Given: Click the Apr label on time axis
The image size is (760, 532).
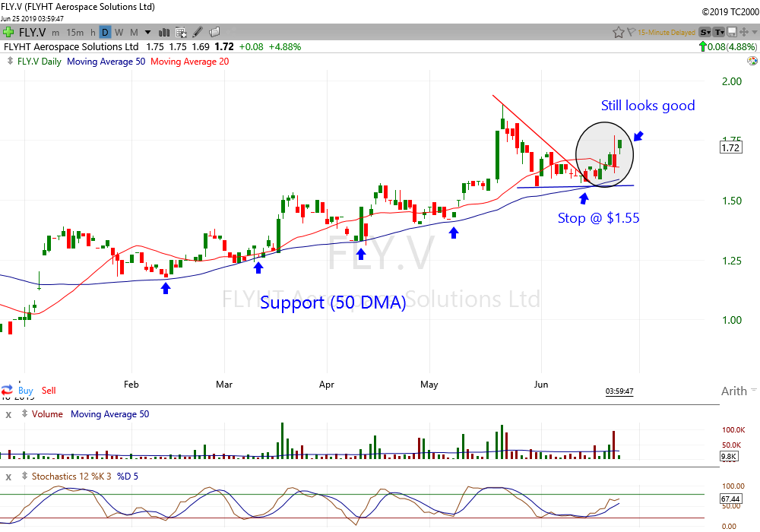Looking at the screenshot, I should tap(327, 385).
